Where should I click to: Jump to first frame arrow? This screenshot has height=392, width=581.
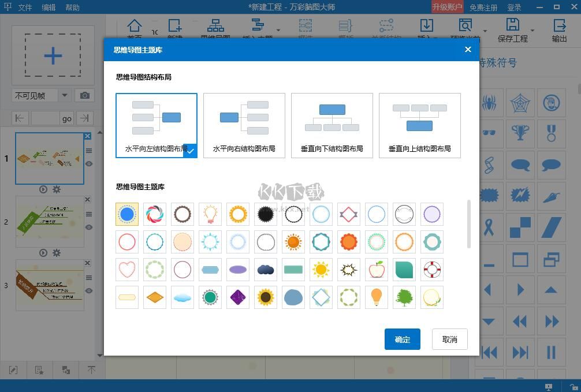(x=19, y=118)
